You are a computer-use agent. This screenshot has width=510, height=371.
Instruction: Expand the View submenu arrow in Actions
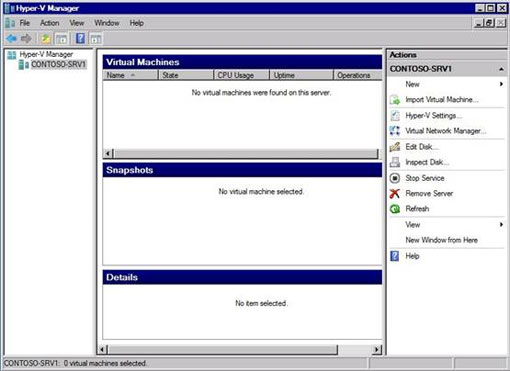point(501,224)
